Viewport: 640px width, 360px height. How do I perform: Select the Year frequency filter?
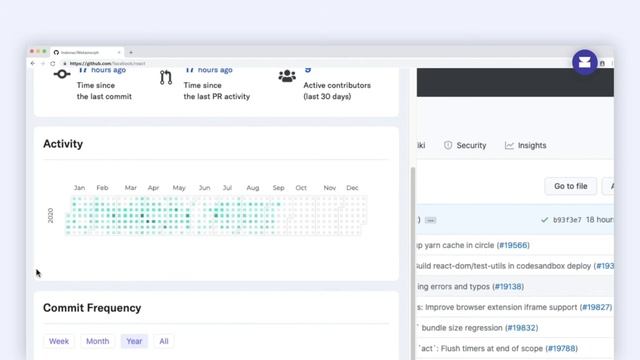[134, 341]
